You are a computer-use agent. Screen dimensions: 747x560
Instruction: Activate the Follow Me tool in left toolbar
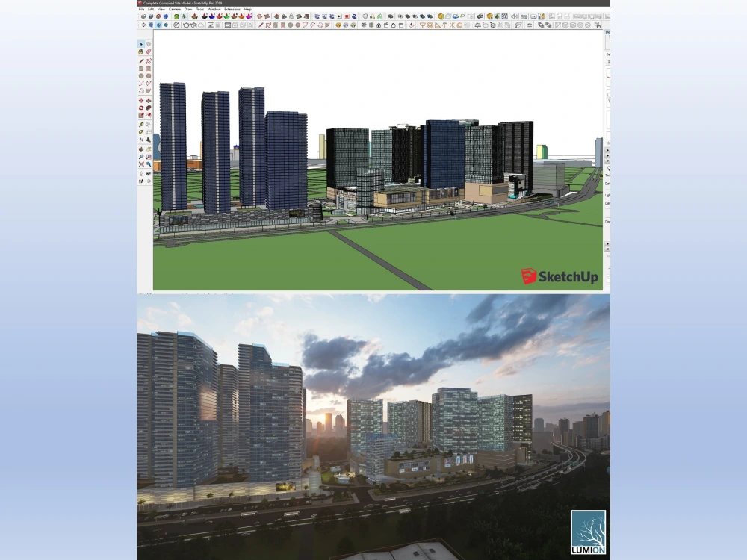149,108
